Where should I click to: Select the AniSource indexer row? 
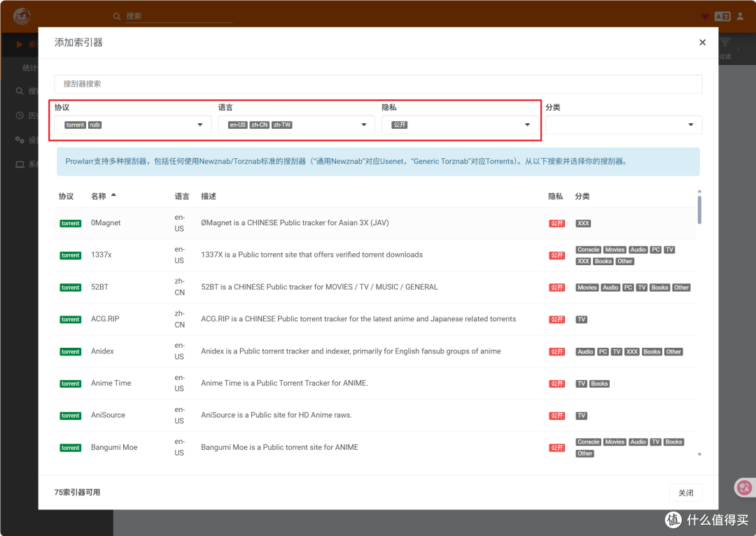coord(375,416)
